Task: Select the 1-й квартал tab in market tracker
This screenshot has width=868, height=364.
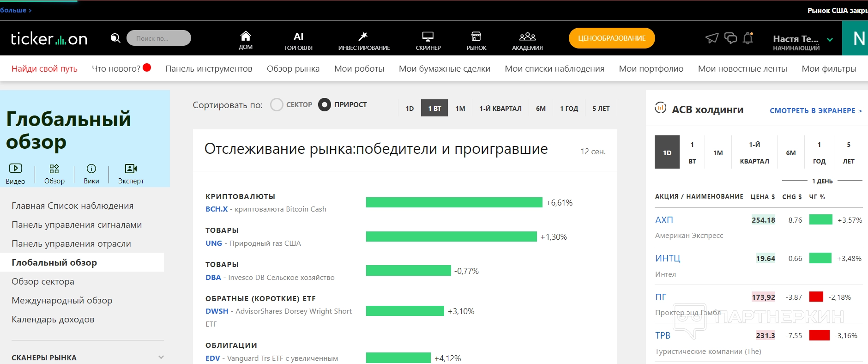Action: [500, 109]
